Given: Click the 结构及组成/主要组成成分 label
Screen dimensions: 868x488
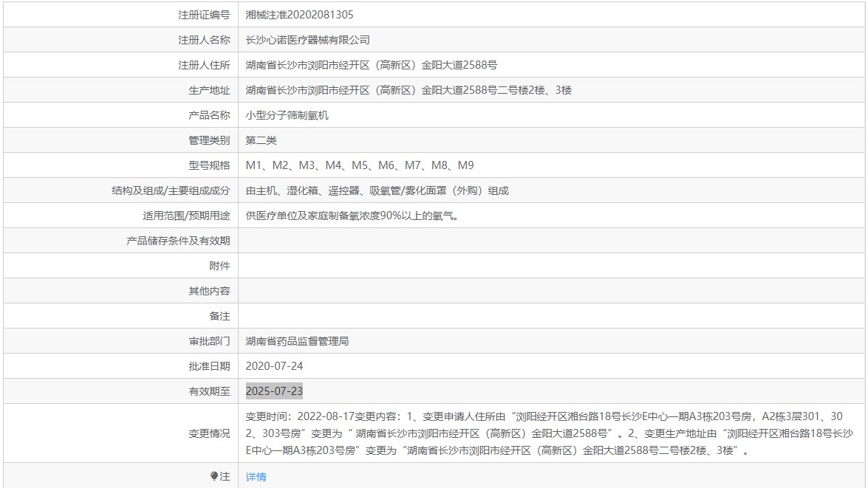Looking at the screenshot, I should click(x=171, y=190).
